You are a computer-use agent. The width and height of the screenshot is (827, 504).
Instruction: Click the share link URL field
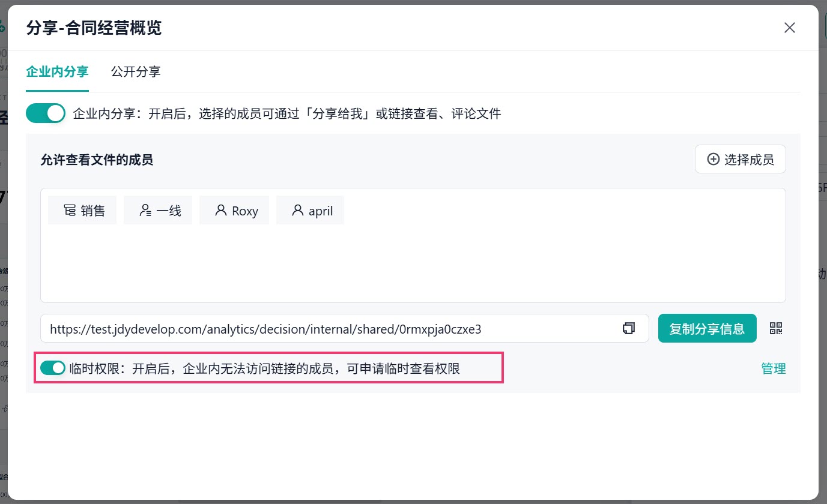345,328
